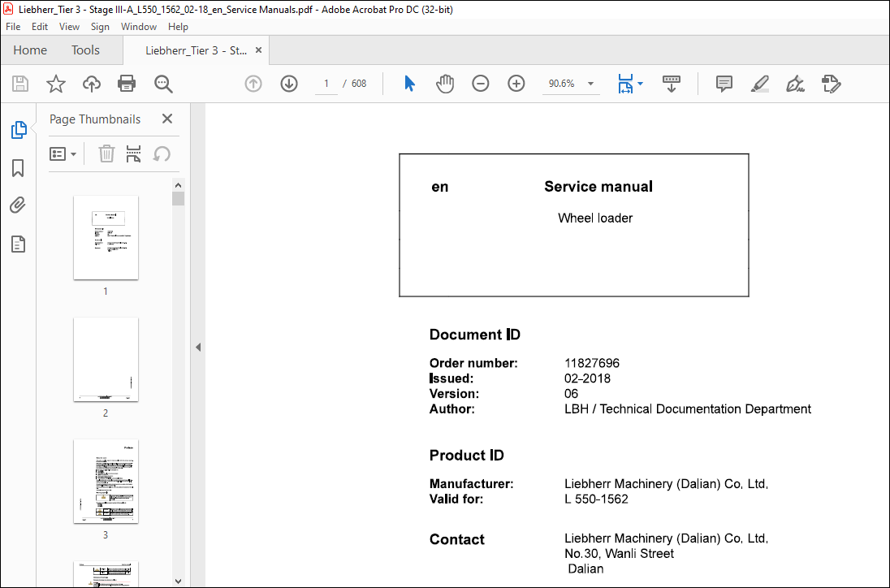This screenshot has width=890, height=588.
Task: Add file to starred (star icon)
Action: click(x=55, y=84)
